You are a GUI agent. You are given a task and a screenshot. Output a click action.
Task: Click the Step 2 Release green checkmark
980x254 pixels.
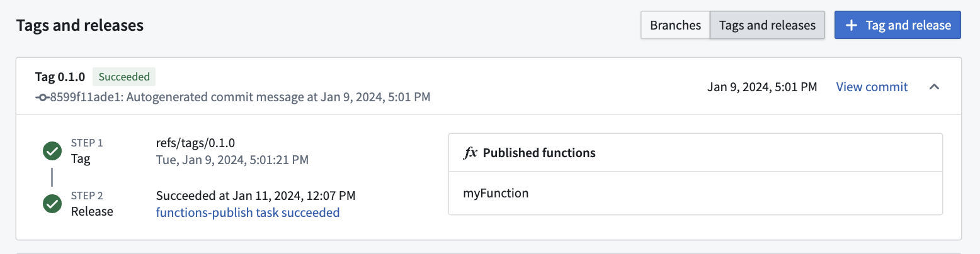(52, 204)
